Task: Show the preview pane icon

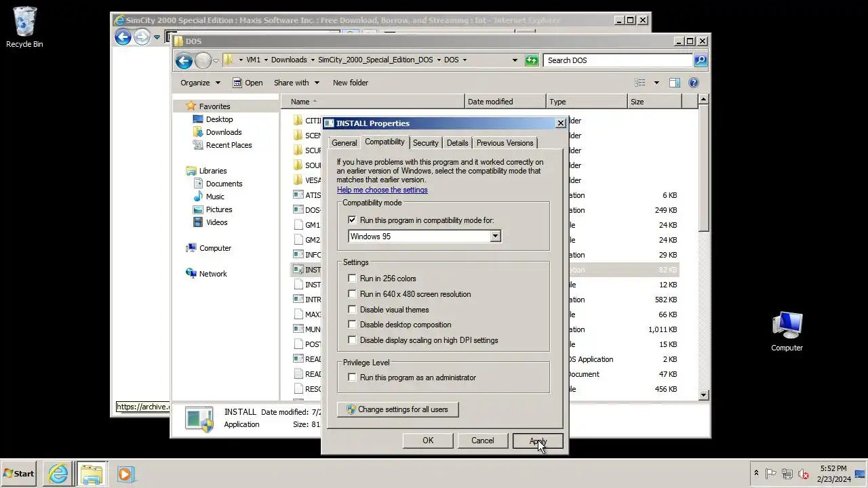Action: click(x=674, y=83)
